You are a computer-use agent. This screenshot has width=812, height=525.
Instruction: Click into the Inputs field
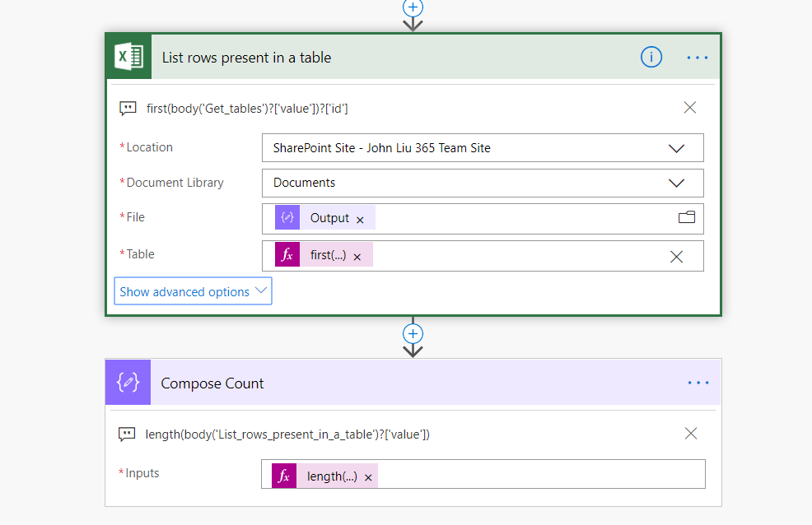(x=535, y=476)
